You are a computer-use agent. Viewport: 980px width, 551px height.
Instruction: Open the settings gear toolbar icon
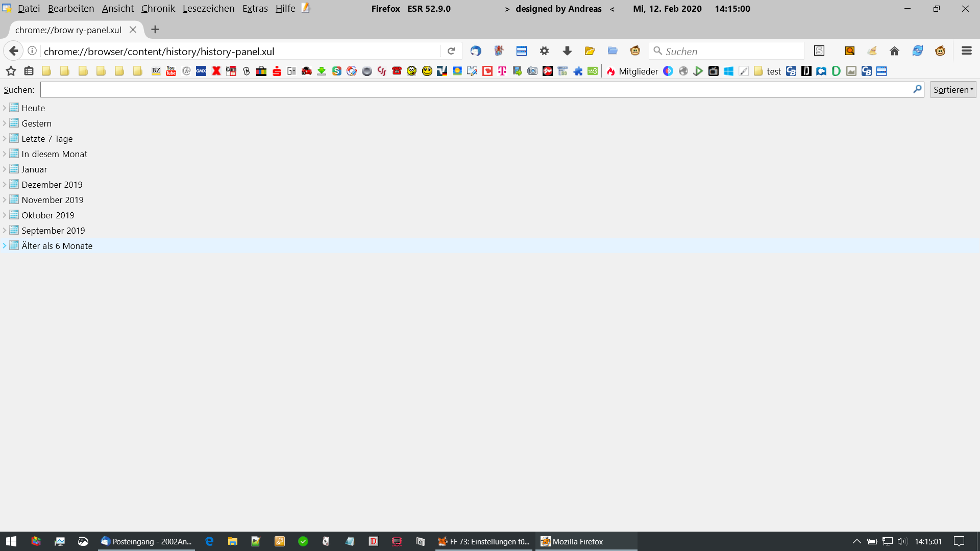544,51
